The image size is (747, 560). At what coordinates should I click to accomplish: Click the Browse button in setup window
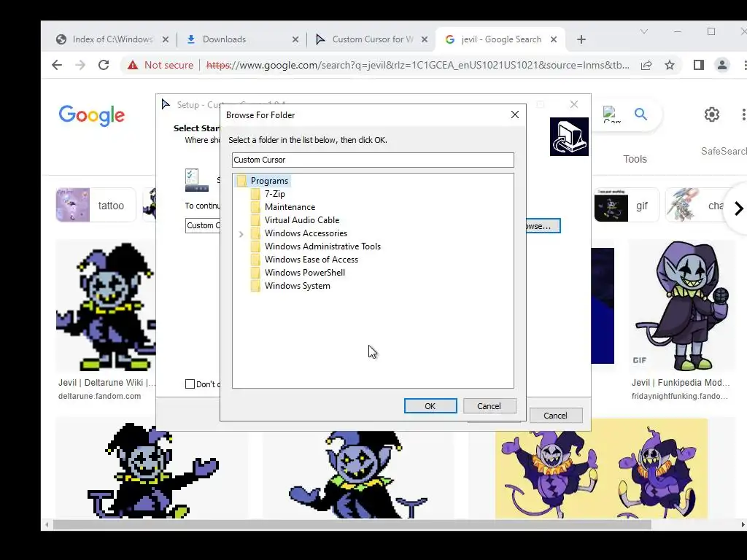coord(543,226)
